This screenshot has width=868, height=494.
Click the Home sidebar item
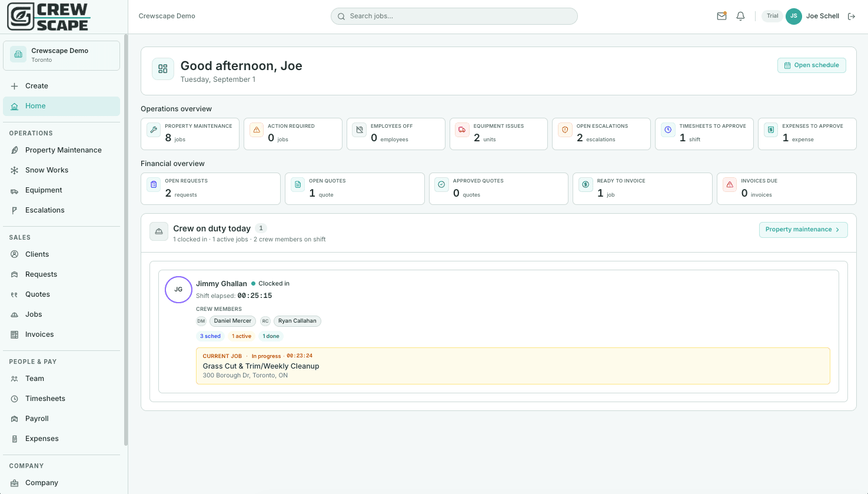point(62,106)
